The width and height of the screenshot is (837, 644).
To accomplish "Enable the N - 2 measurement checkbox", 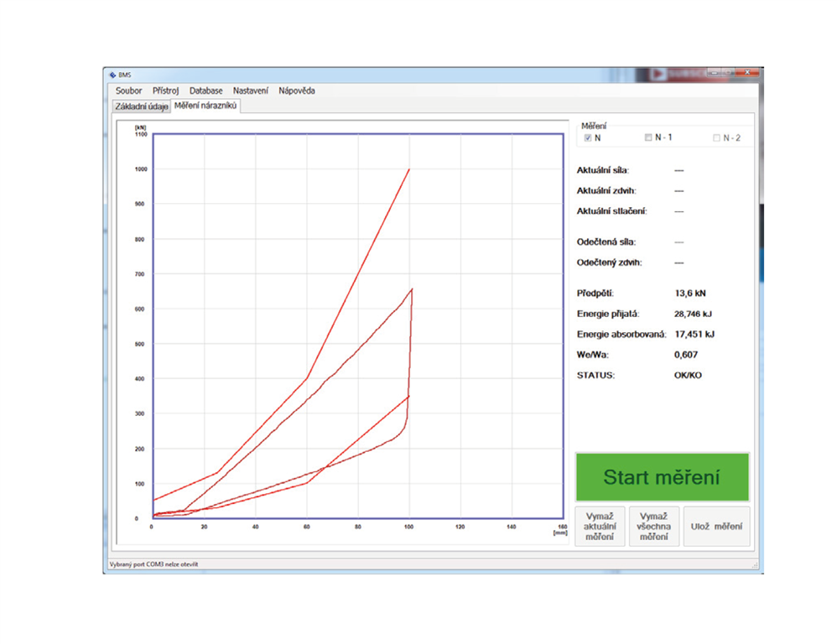I will 716,138.
